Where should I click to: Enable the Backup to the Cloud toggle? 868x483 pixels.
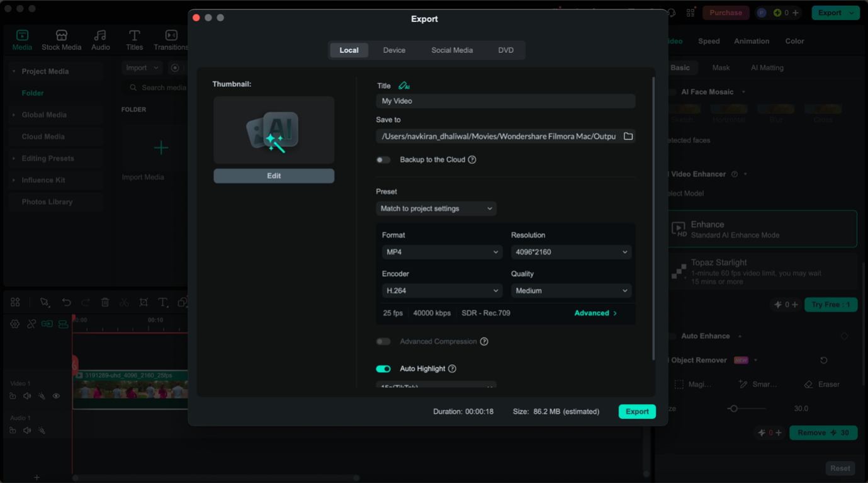[383, 160]
